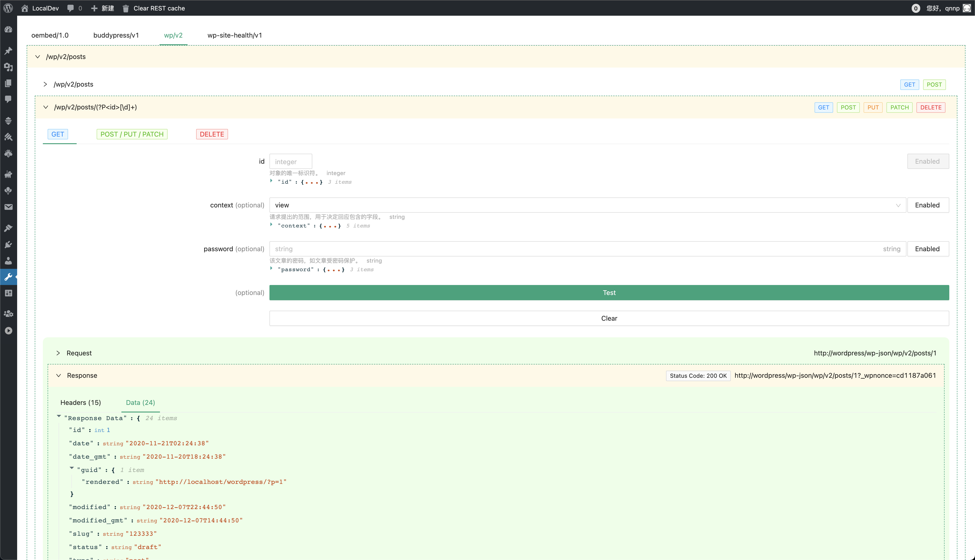This screenshot has height=560, width=975.
Task: Collapse the "Response Data" JSON tree
Action: tap(59, 416)
